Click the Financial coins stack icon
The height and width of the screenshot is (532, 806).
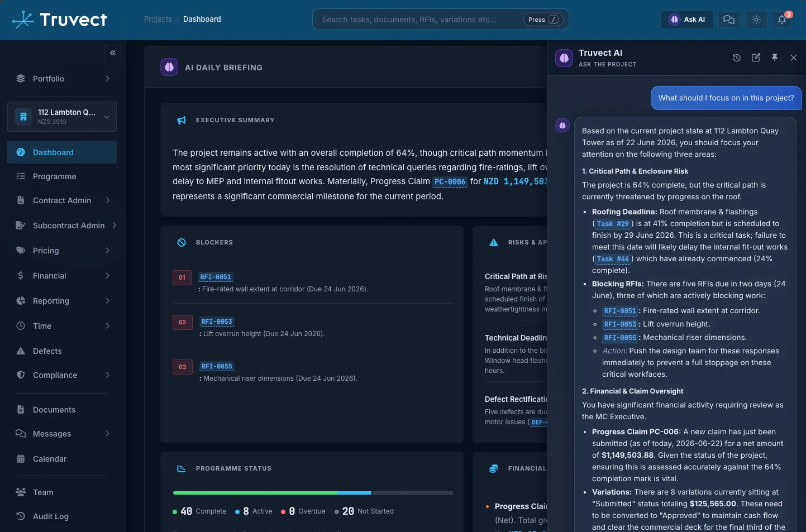[x=494, y=468]
